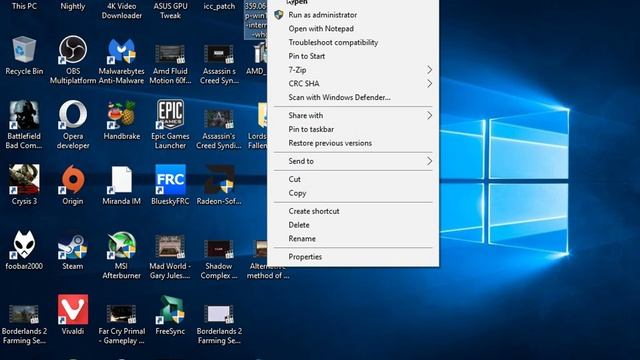Choose Create shortcut

(x=353, y=211)
